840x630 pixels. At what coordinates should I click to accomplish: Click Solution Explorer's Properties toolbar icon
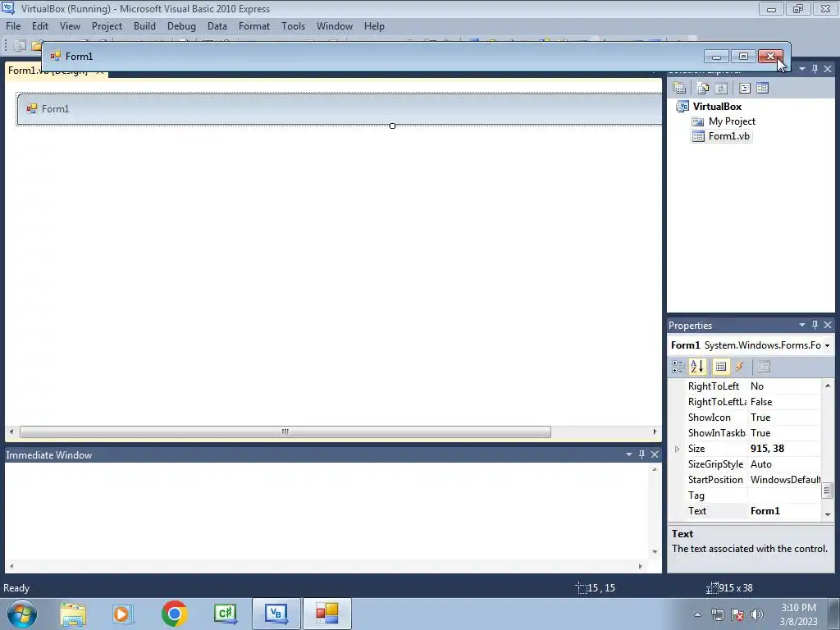(679, 88)
